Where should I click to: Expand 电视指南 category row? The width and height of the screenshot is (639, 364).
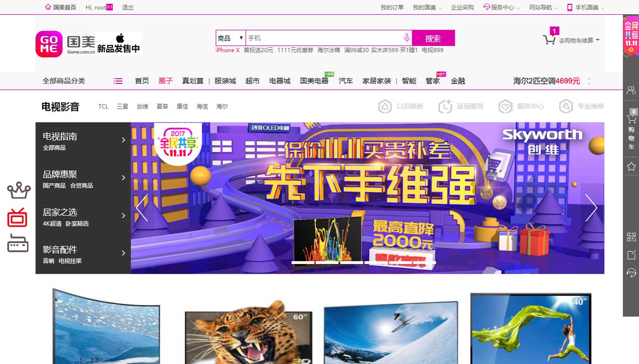point(83,141)
